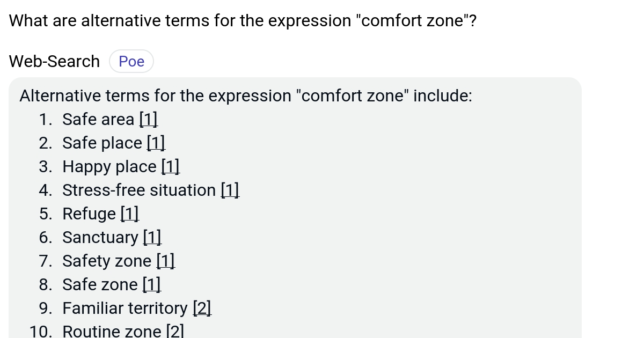Select the Web-Search bot name
The image size is (644, 338).
pos(54,61)
